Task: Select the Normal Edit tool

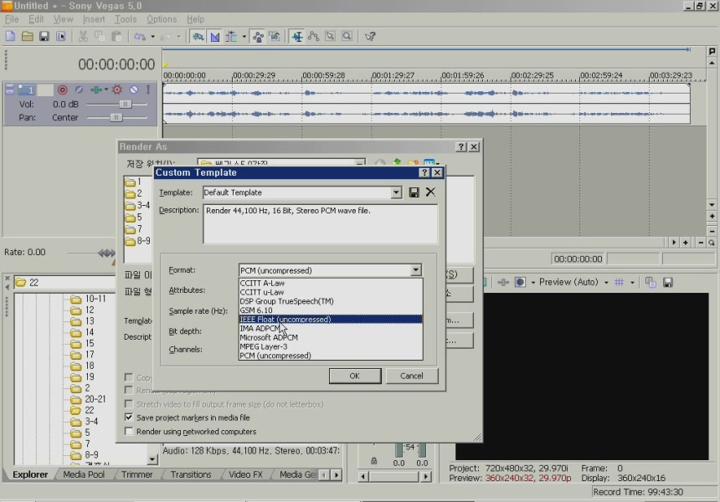Action: click(297, 36)
